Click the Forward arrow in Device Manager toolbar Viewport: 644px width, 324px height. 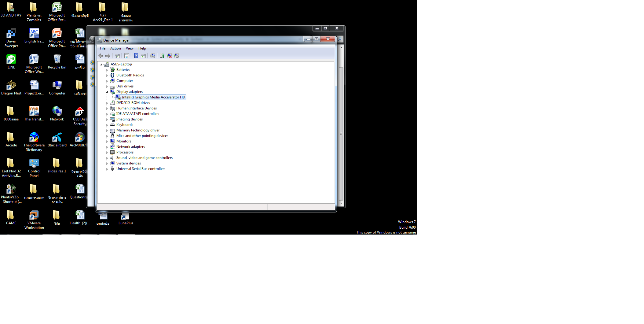[108, 56]
